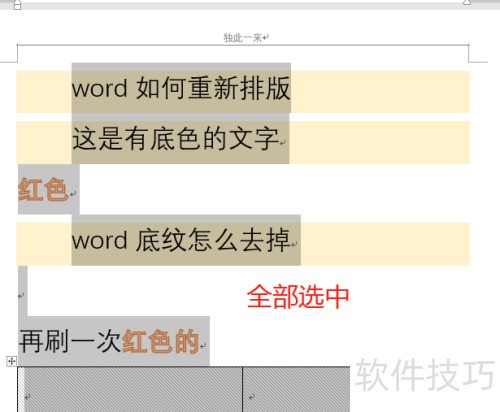Click the line word 底纹怎么去掉
This screenshot has width=500, height=412.
(x=181, y=240)
